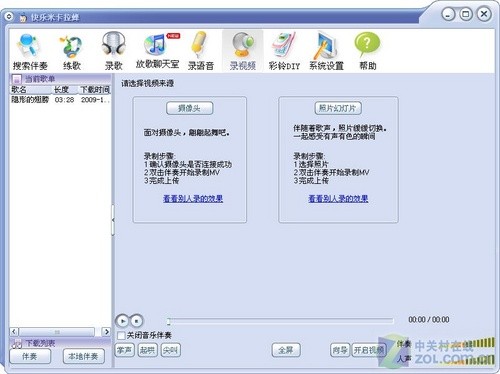Open the 帮助 help icon
500x374 pixels.
click(x=367, y=51)
